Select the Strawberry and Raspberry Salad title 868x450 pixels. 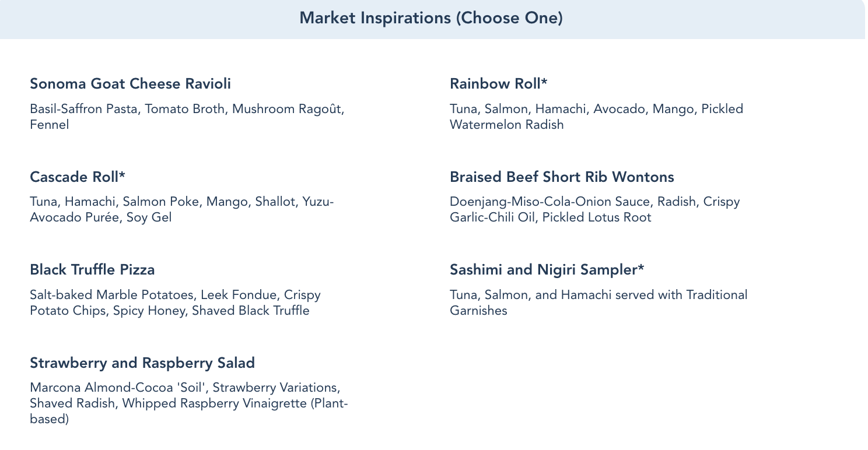pyautogui.click(x=142, y=363)
